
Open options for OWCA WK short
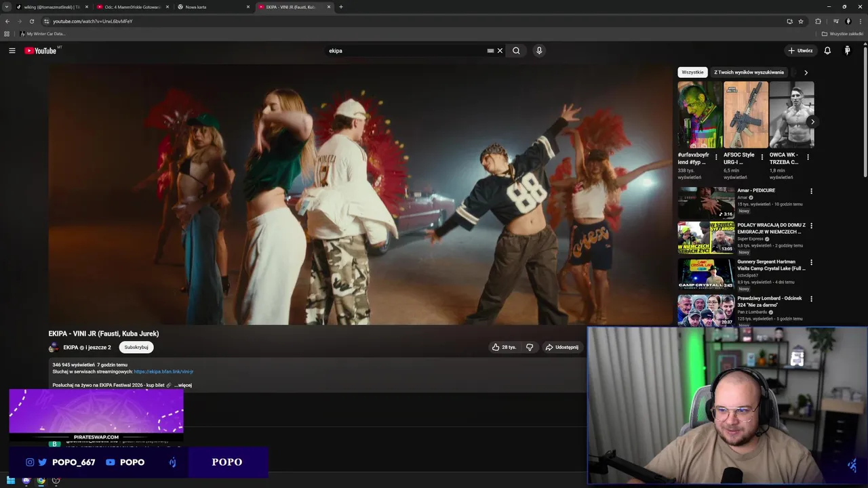click(808, 157)
